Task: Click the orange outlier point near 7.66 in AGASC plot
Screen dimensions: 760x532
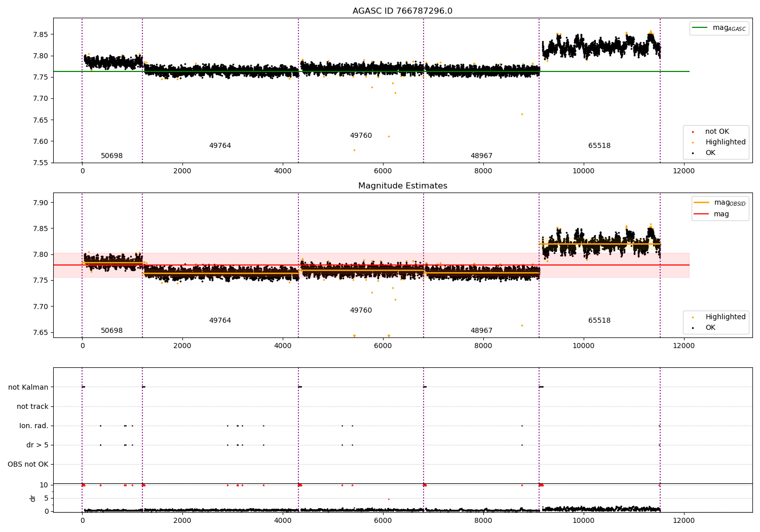Action: (x=522, y=114)
